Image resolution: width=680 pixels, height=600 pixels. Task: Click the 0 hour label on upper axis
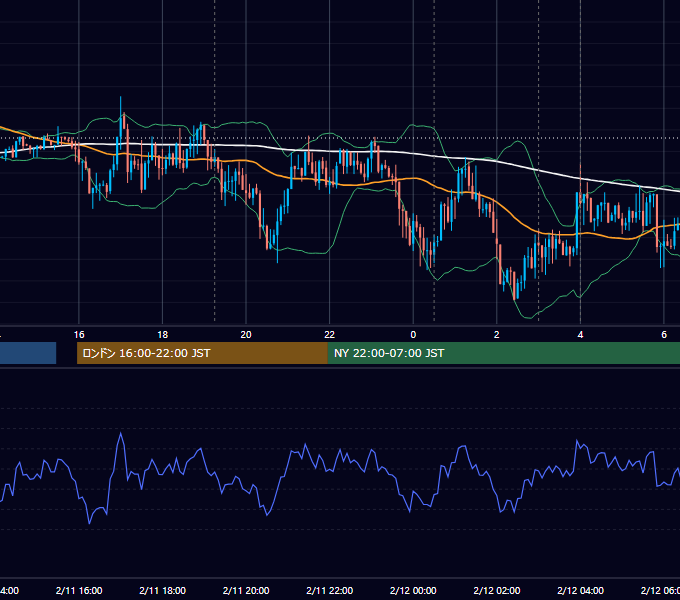tap(413, 335)
